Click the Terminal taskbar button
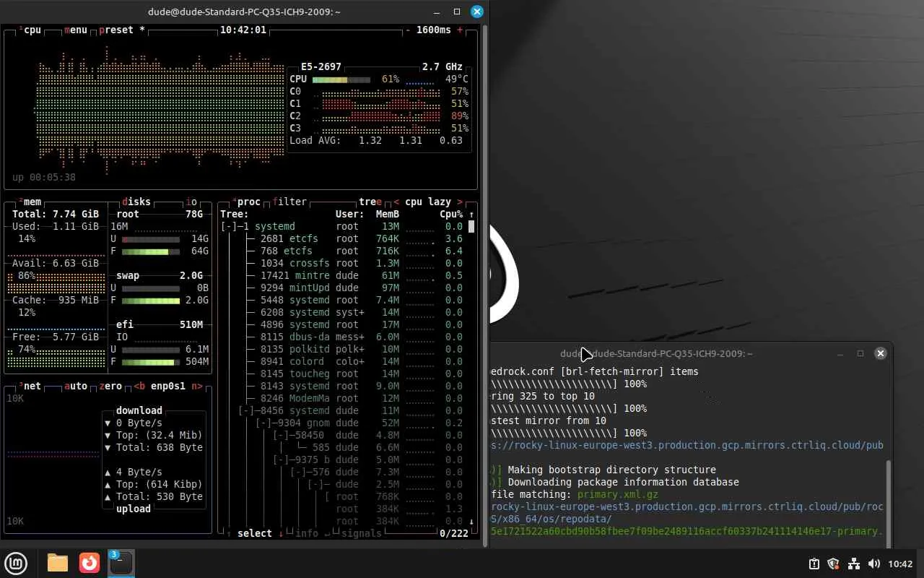924x578 pixels. click(121, 563)
